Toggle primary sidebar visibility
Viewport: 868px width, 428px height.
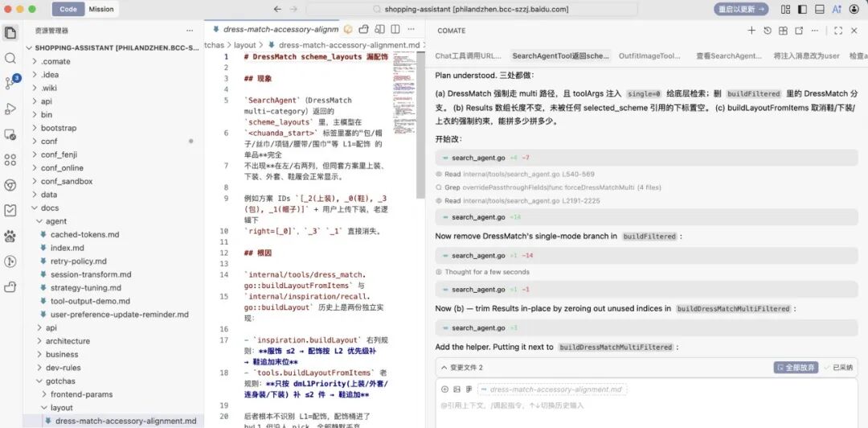pyautogui.click(x=802, y=9)
